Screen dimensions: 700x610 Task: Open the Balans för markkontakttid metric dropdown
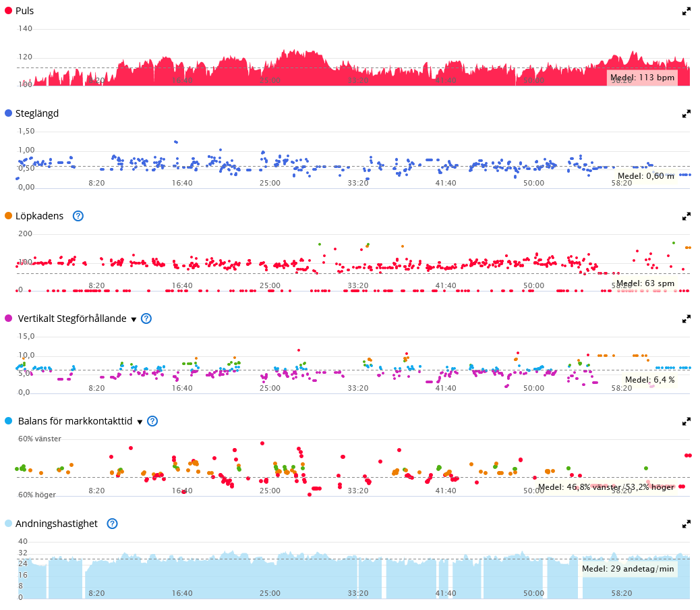coord(140,422)
